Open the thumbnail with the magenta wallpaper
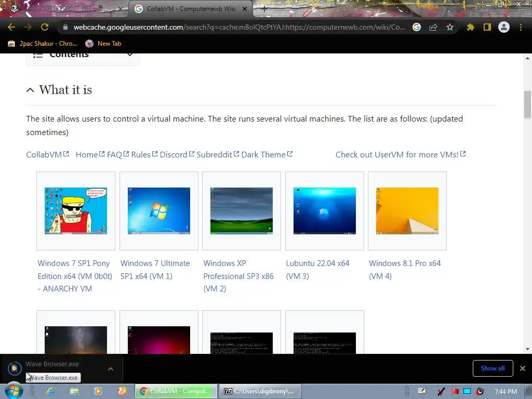532x399 pixels. click(159, 340)
